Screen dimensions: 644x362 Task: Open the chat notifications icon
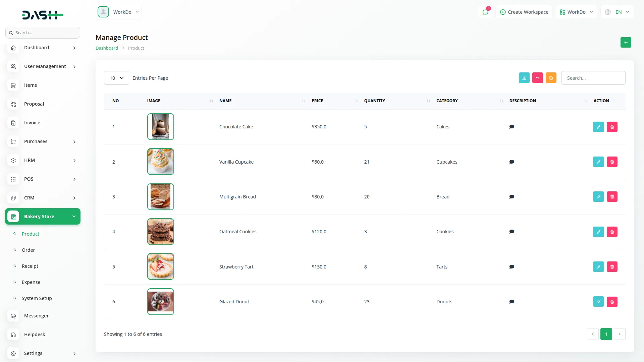[485, 12]
